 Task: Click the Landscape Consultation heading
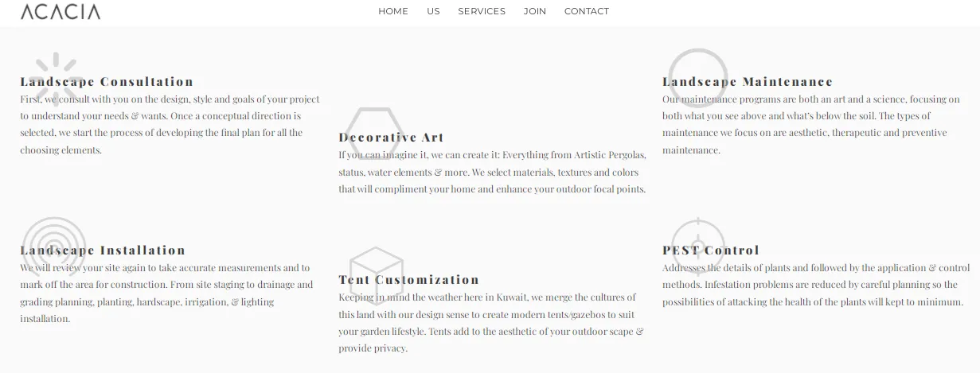pos(107,81)
